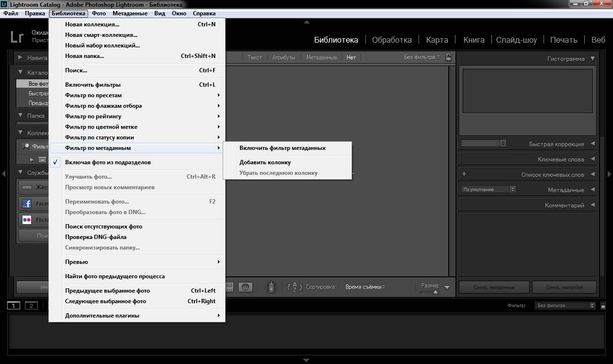Open Фильтр по рейтингу submenu
The width and height of the screenshot is (613, 364).
pos(137,116)
